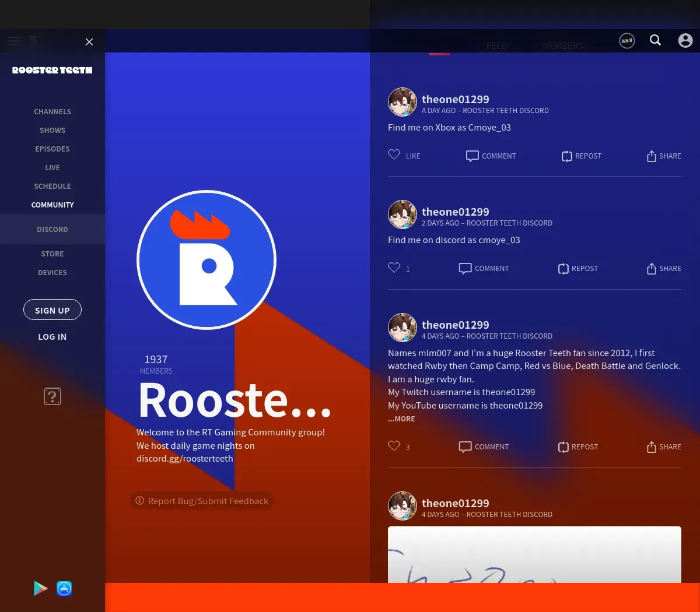This screenshot has height=612, width=700.
Task: Open theone01299 name on image post
Action: coord(456,503)
